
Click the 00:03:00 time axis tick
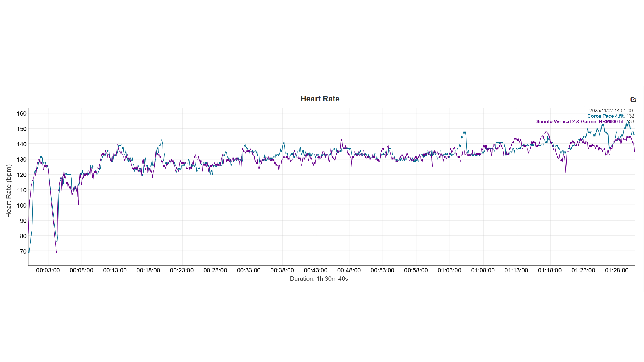[48, 270]
